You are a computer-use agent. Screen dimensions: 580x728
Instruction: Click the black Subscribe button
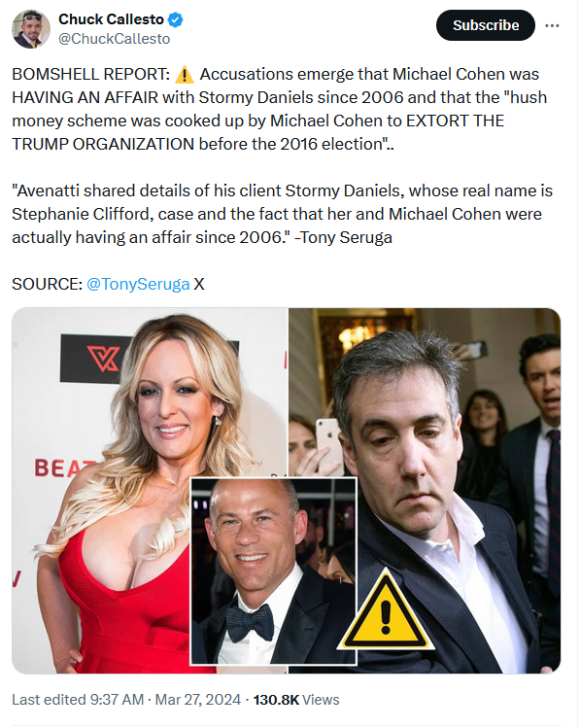(486, 25)
